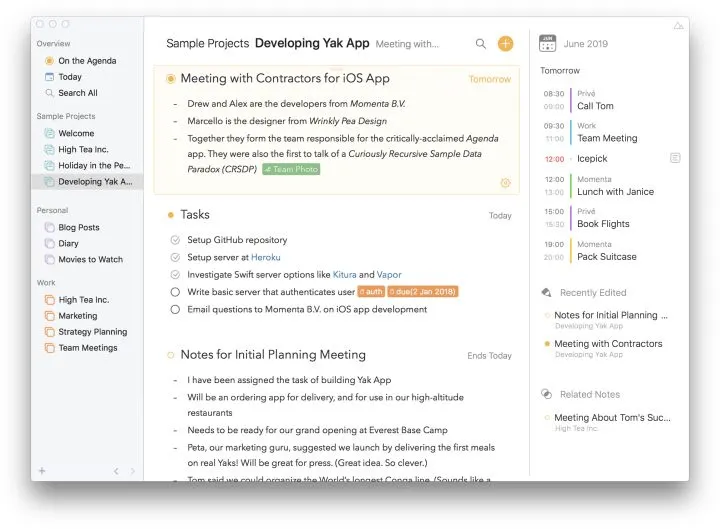Screen dimensions: 720x529
Task: Select Search All in sidebar
Action: (x=71, y=93)
